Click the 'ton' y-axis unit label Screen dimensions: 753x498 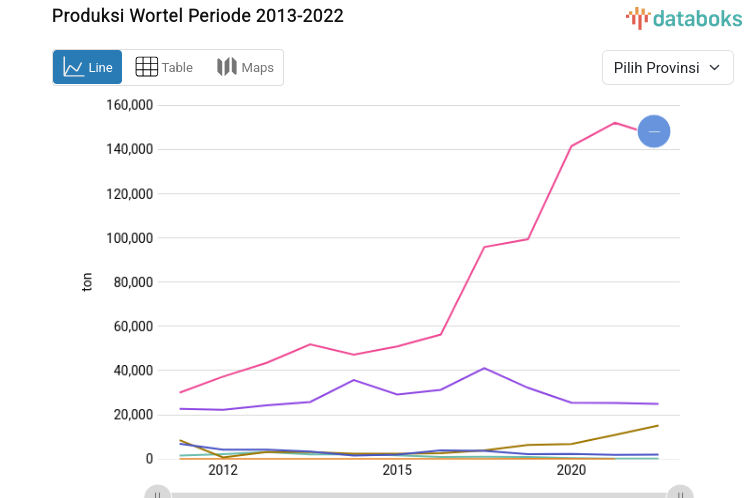click(87, 282)
